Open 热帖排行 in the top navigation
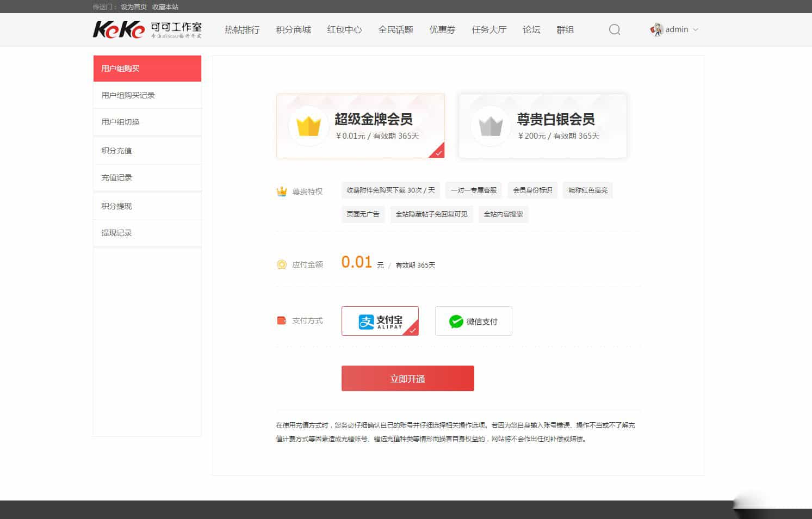This screenshot has height=519, width=812. coord(242,29)
